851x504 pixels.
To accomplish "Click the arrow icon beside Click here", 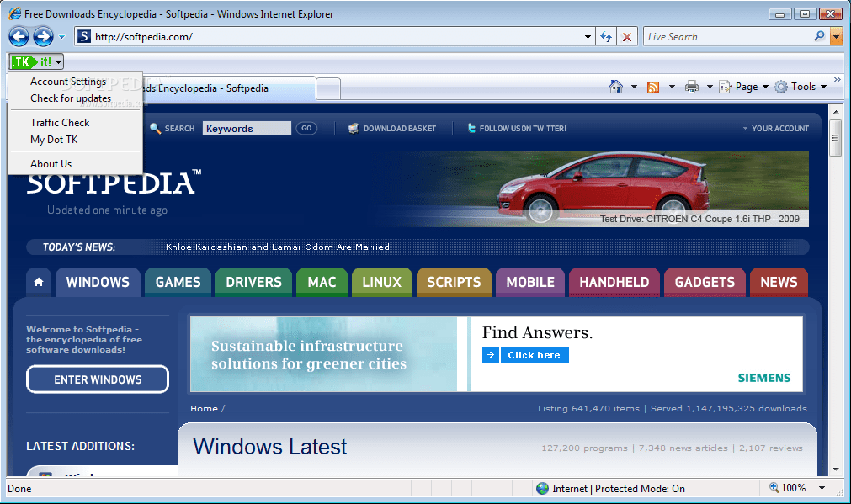I will click(x=491, y=355).
